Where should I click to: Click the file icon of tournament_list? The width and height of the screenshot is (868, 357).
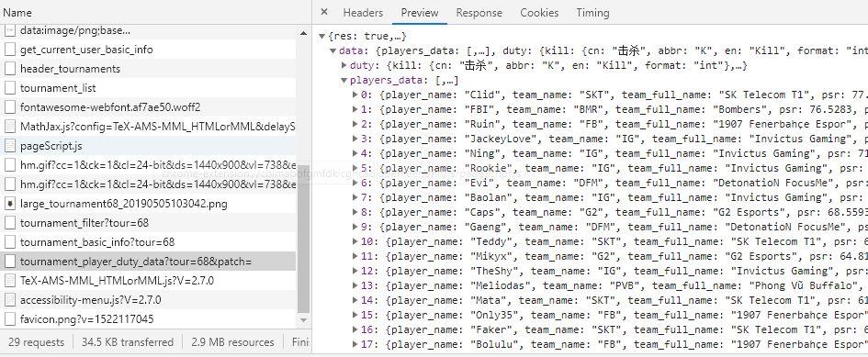point(9,88)
